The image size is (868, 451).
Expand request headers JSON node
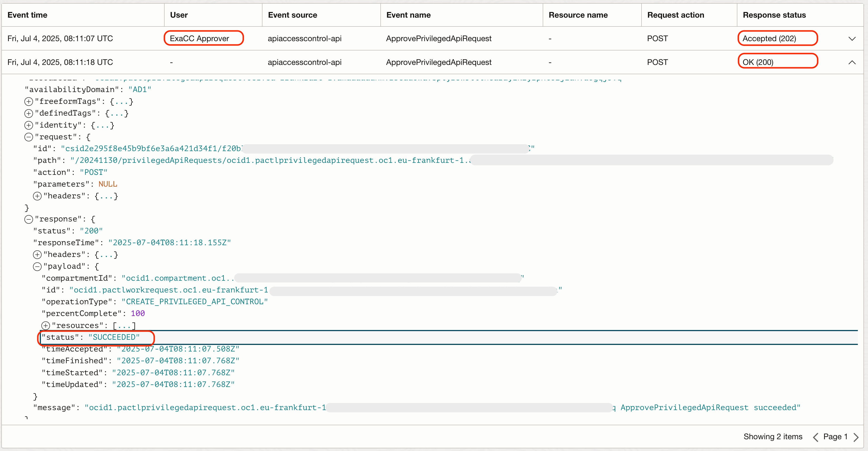point(37,196)
